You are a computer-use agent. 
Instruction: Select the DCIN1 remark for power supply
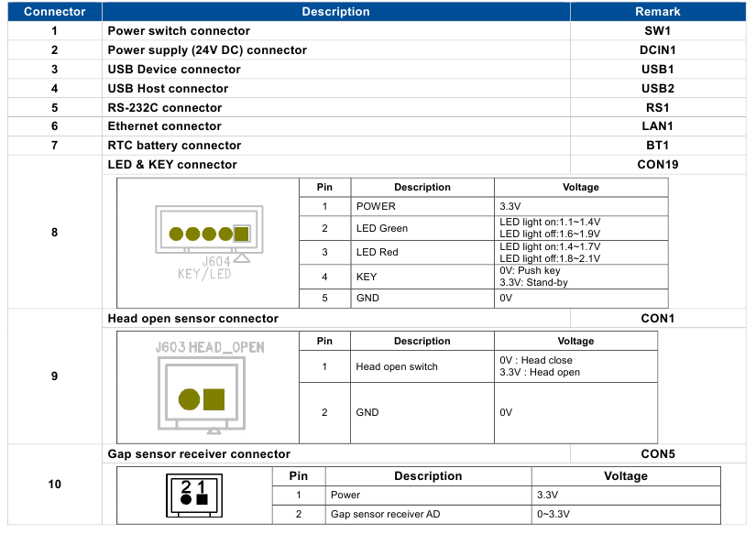658,49
